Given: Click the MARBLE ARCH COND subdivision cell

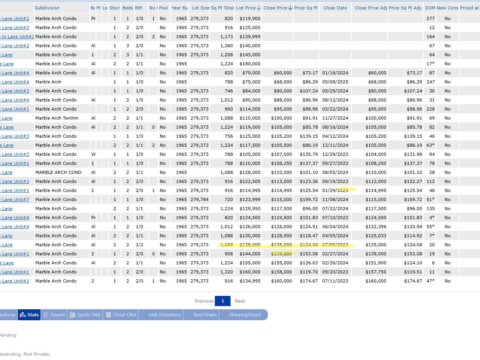Looking at the screenshot, I should click(x=58, y=172).
